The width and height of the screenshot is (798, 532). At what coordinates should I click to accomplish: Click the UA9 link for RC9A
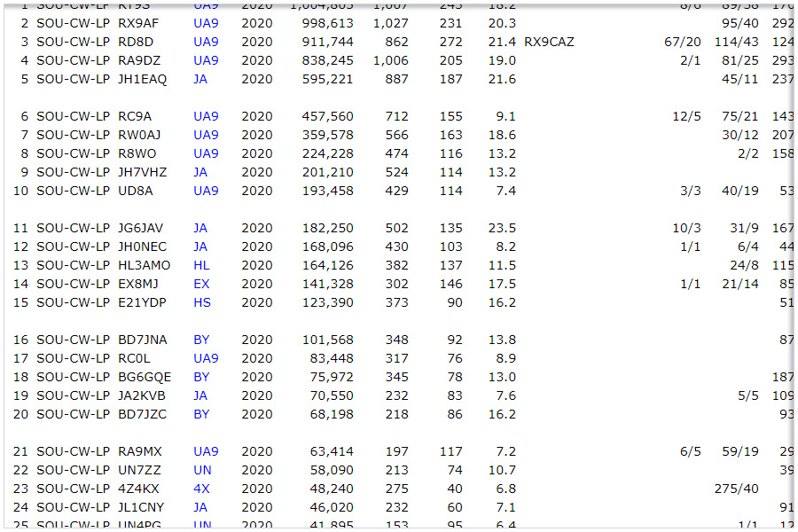(x=206, y=116)
